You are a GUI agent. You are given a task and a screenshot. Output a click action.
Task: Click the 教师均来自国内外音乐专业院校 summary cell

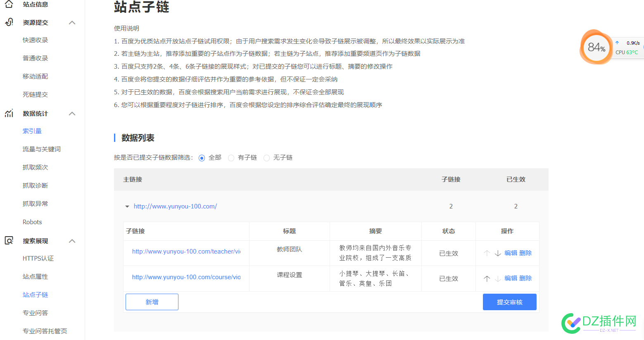[x=375, y=253]
